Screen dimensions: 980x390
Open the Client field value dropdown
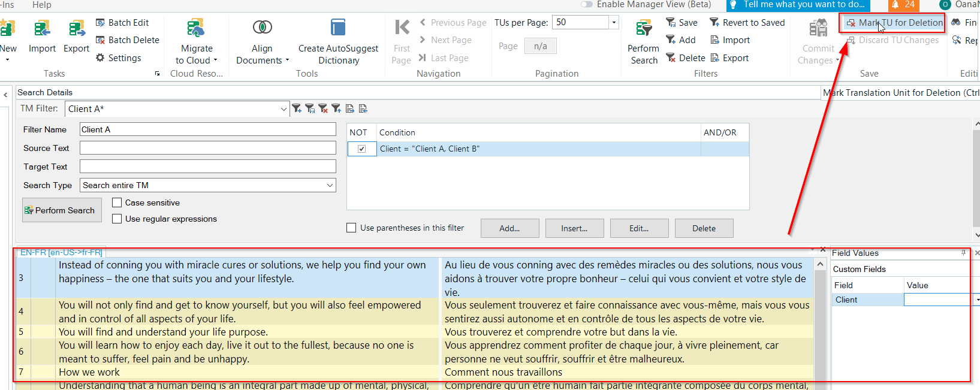click(976, 300)
